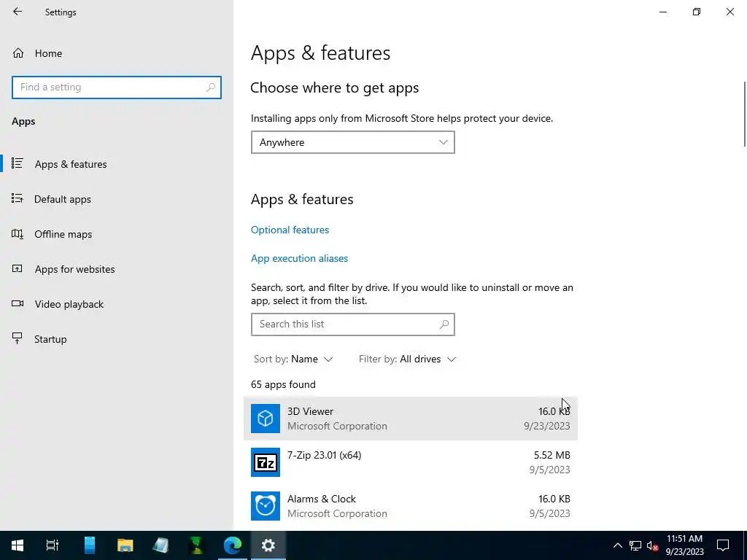Select Apps & features in the sidebar
747x560 pixels.
[71, 164]
